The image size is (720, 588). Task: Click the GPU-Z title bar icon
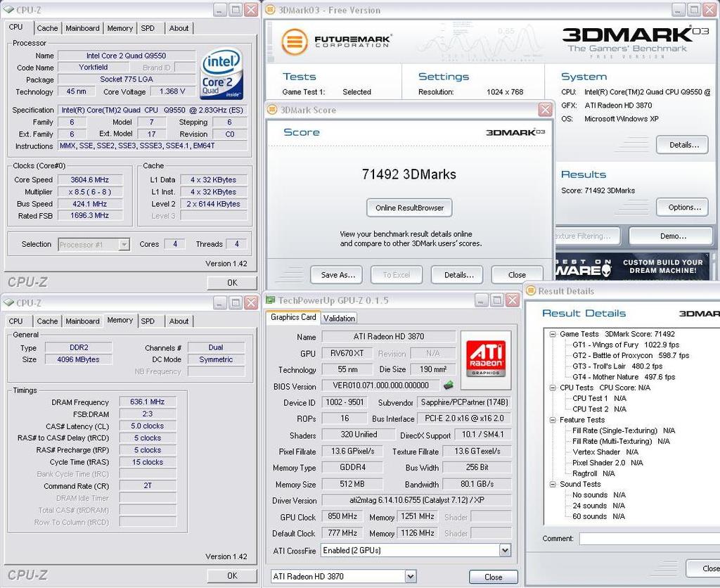pyautogui.click(x=271, y=300)
